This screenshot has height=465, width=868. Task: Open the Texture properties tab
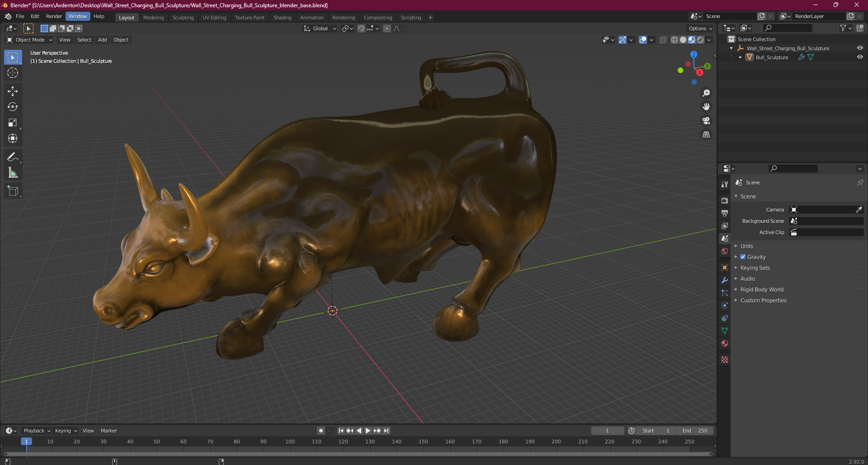(725, 360)
